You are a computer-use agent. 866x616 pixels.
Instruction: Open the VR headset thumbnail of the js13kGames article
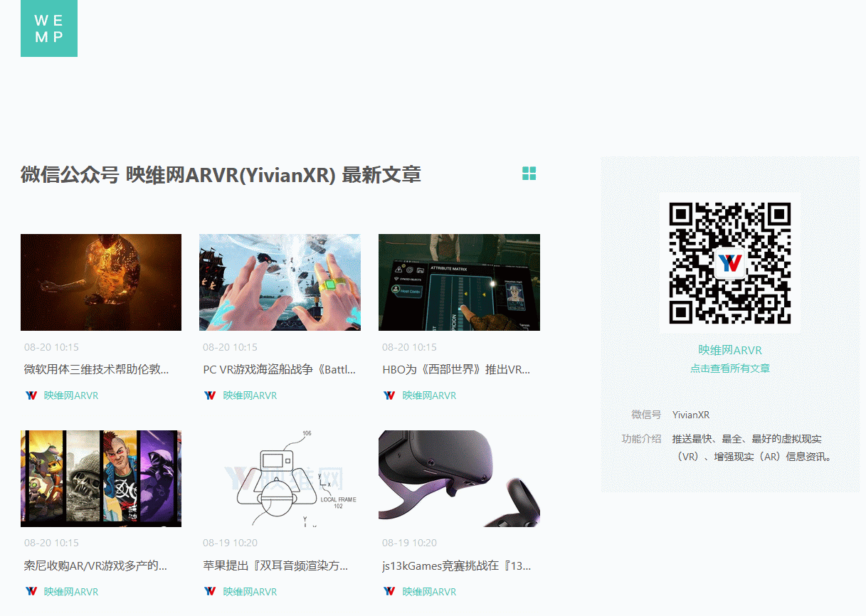pyautogui.click(x=459, y=479)
